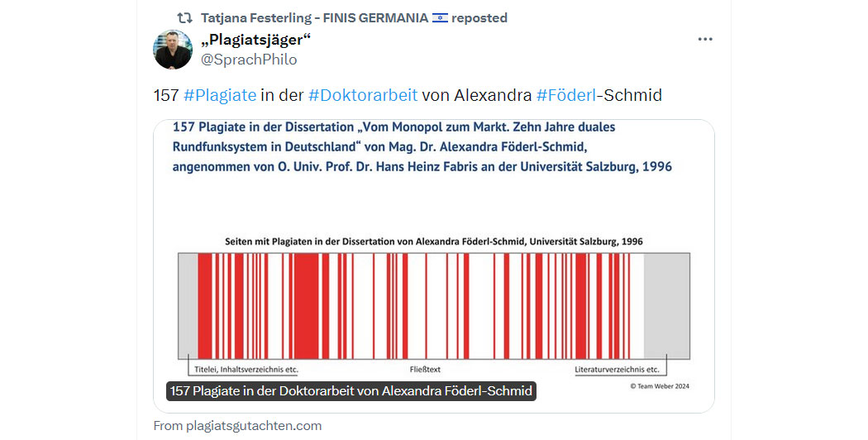The height and width of the screenshot is (440, 868).
Task: Click the Titelei, Inhaltsverzeichnis etc. label
Action: click(x=246, y=369)
